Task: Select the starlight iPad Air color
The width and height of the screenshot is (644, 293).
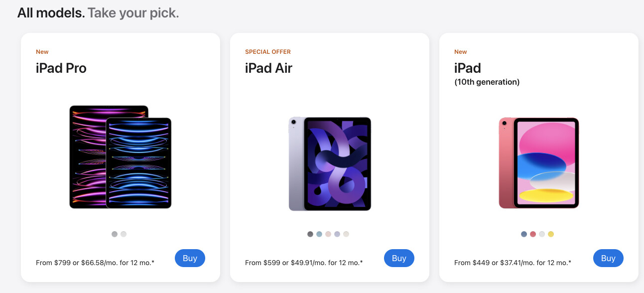Action: (346, 234)
